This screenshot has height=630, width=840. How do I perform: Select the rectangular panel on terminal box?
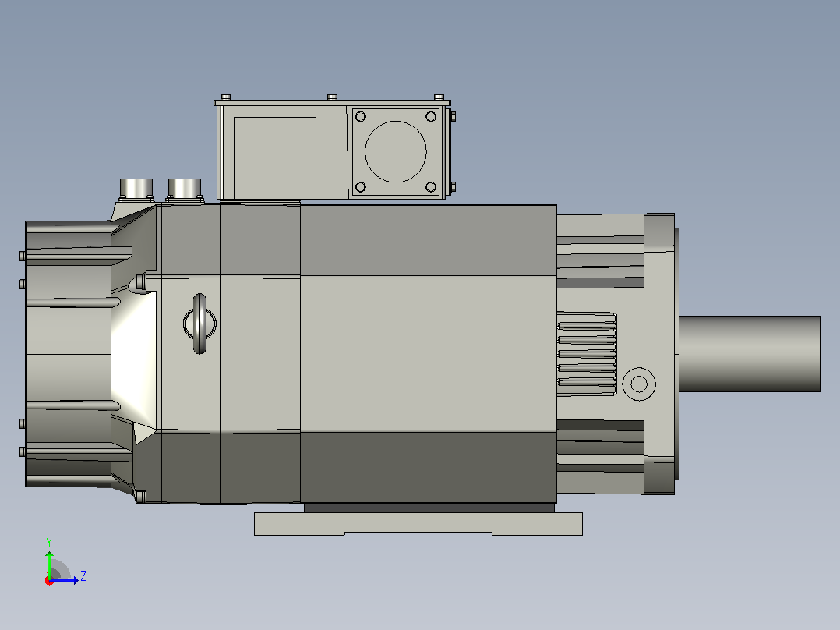[x=275, y=157]
